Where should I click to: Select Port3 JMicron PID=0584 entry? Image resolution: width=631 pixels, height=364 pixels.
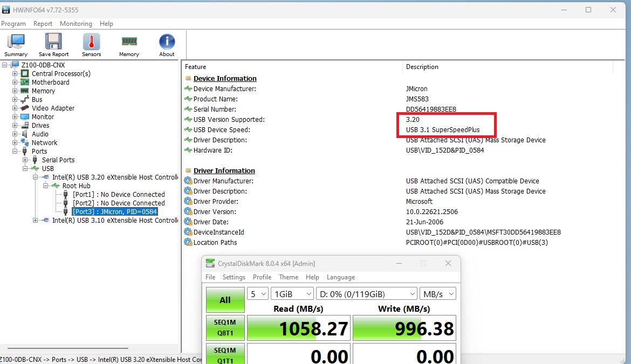115,211
